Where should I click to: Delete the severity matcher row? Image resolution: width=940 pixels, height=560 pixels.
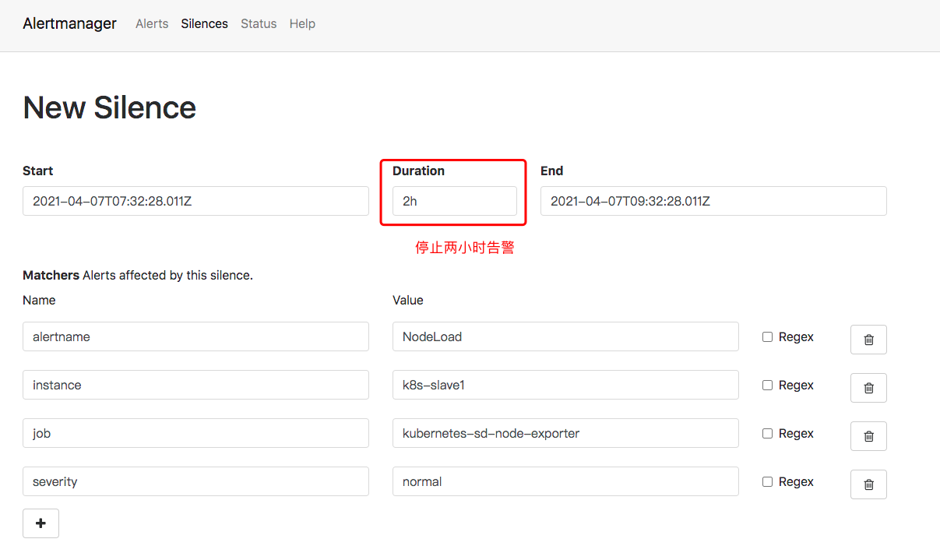tap(868, 484)
